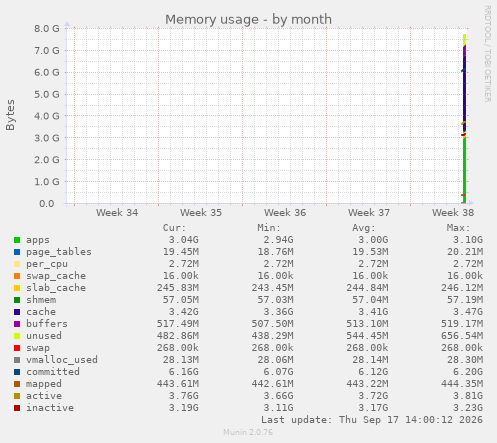Click the 'vmalloc_used' legend label

pyautogui.click(x=62, y=360)
